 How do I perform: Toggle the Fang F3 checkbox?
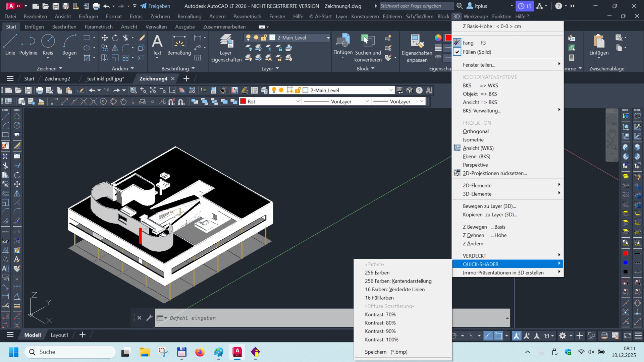[x=457, y=43]
